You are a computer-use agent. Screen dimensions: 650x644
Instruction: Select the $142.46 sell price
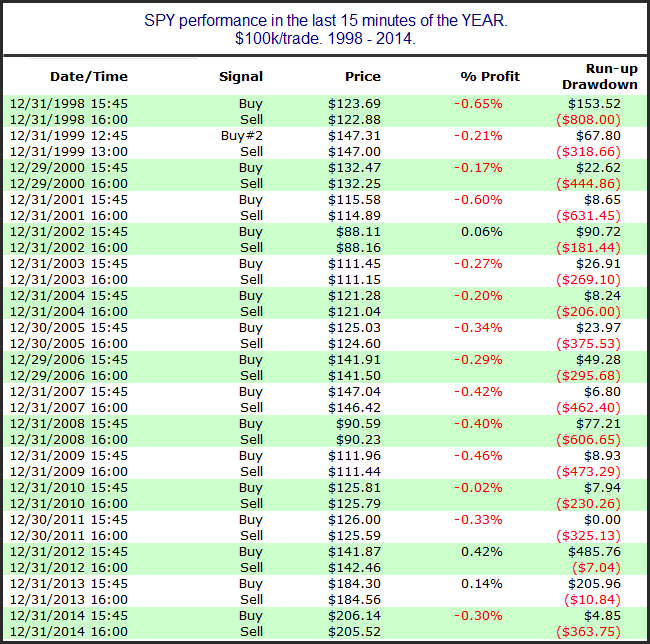coord(354,568)
